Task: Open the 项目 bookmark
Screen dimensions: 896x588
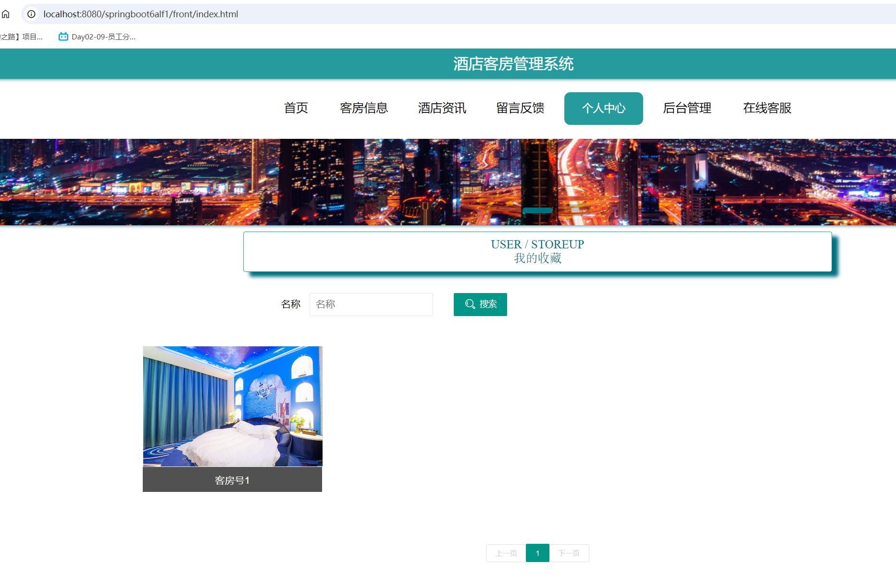Action: coord(21,37)
